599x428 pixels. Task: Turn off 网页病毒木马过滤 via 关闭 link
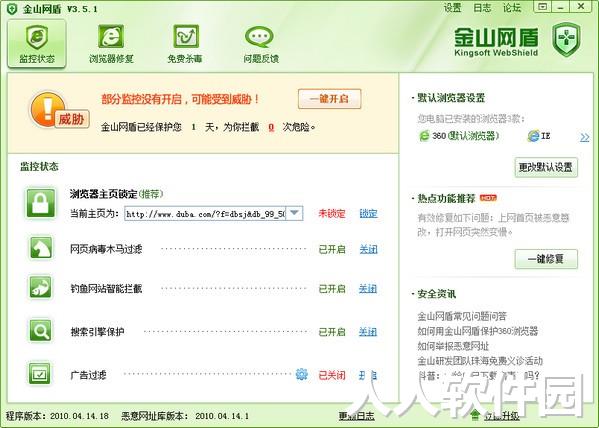coord(368,250)
